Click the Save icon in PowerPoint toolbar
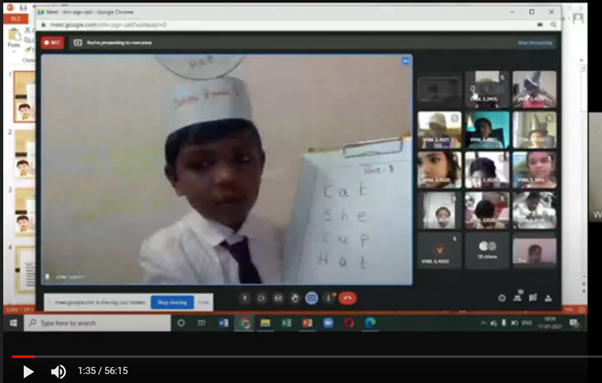Image resolution: width=602 pixels, height=383 pixels. 23,7
